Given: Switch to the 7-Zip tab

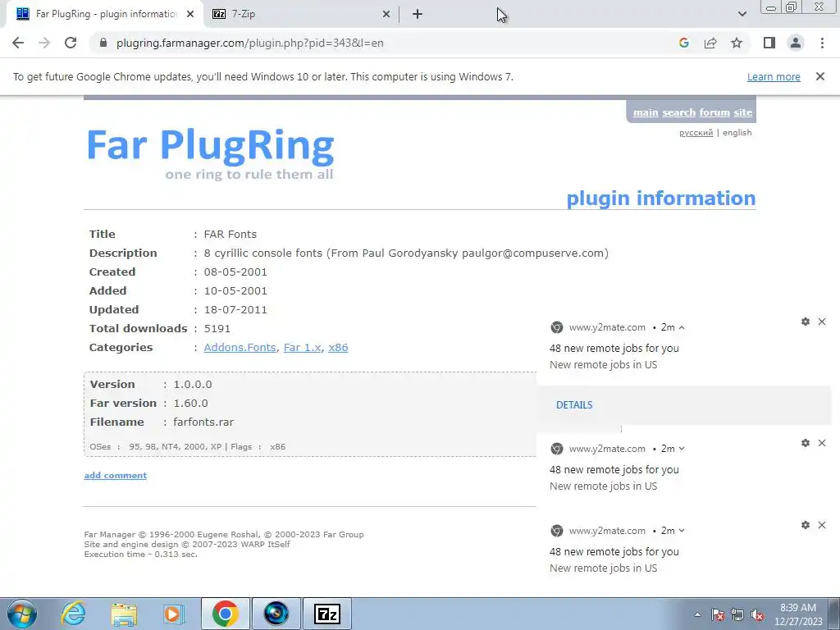Looking at the screenshot, I should pyautogui.click(x=302, y=14).
